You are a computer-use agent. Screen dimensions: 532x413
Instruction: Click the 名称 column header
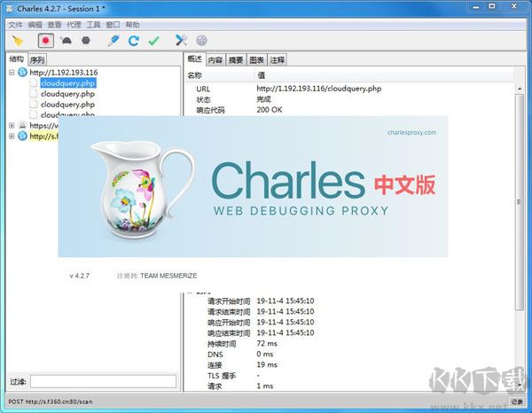click(x=220, y=75)
